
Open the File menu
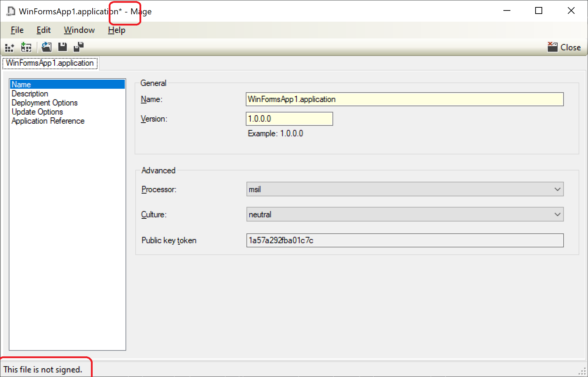16,30
